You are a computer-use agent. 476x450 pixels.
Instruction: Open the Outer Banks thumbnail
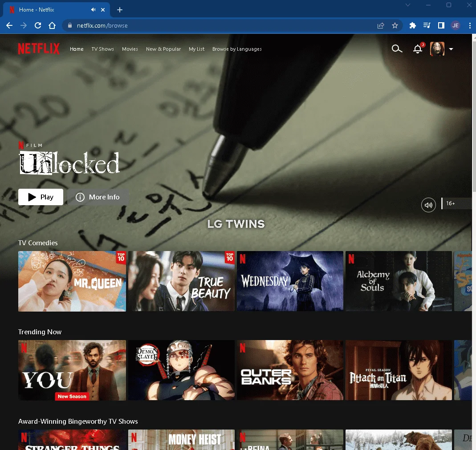[x=290, y=370]
